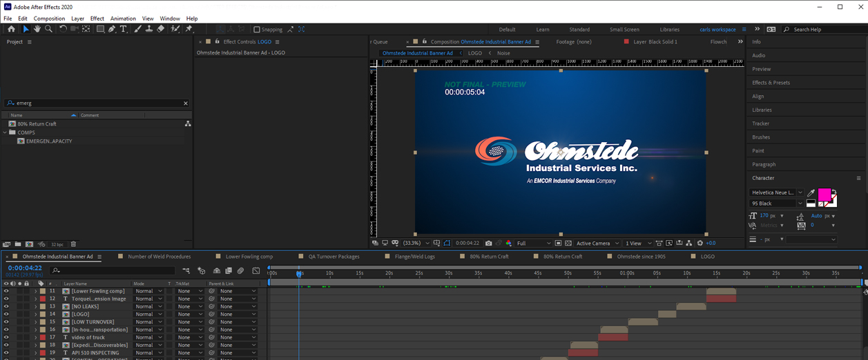This screenshot has height=360, width=868.
Task: Click the Draft 3D icon in timeline
Action: (x=202, y=270)
